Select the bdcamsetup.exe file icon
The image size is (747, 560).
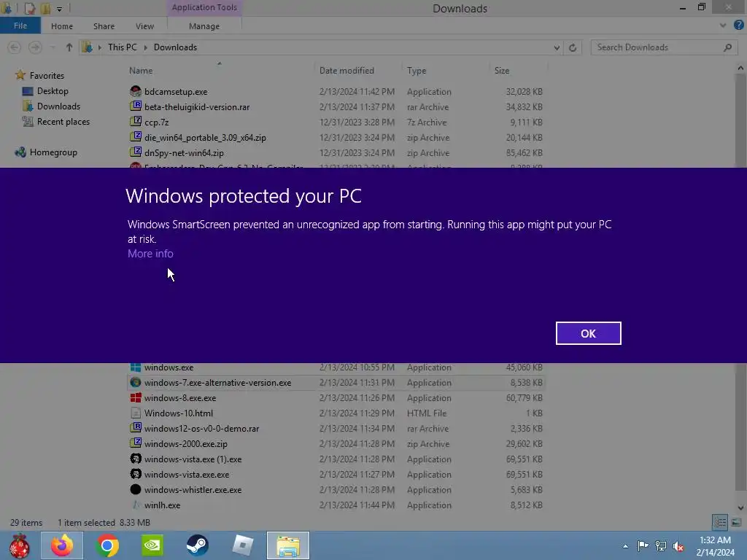[136, 91]
